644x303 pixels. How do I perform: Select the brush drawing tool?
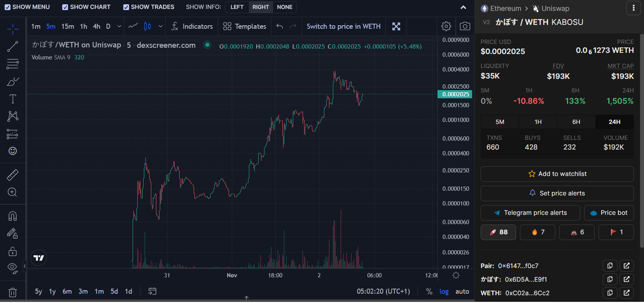13,82
